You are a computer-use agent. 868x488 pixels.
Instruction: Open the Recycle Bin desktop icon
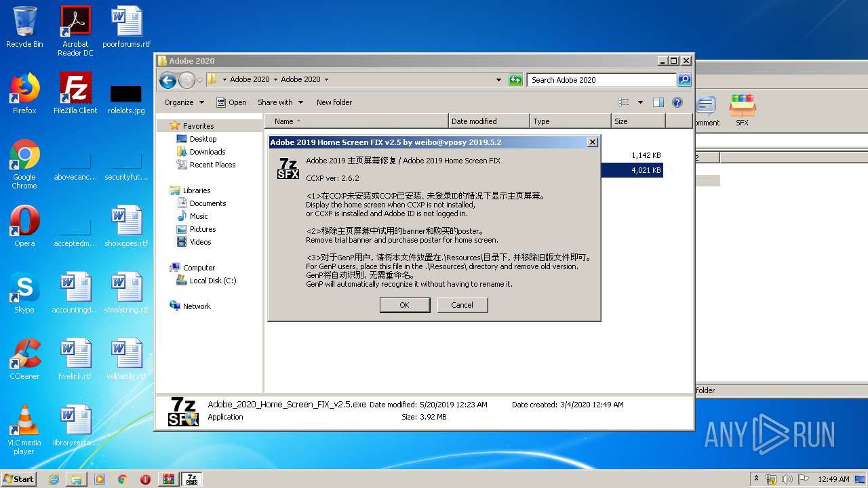[24, 27]
